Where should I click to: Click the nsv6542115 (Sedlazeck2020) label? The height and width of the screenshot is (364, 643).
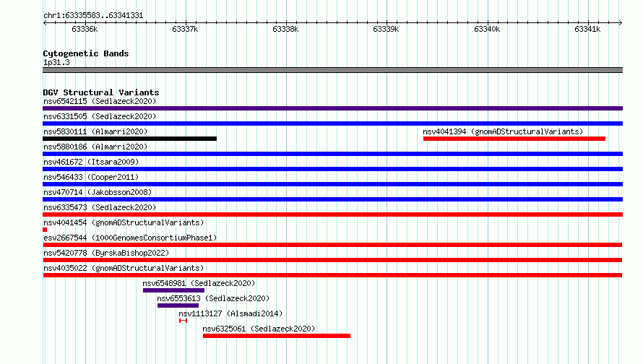[x=100, y=101]
